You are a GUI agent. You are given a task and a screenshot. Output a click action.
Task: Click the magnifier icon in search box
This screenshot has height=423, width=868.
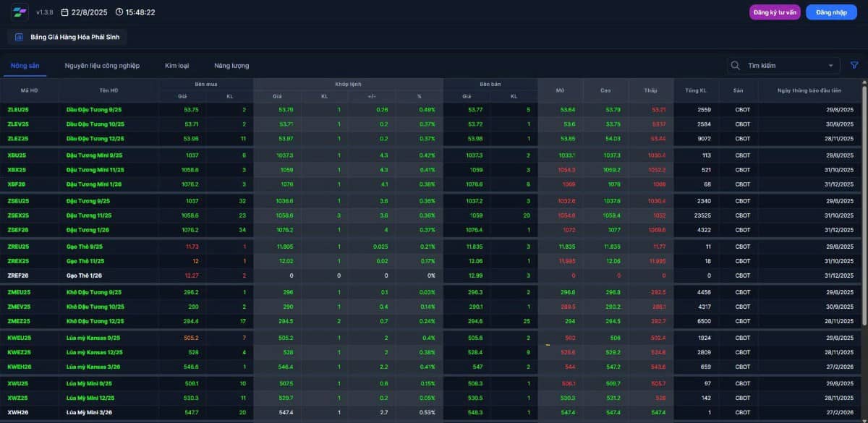(x=736, y=65)
